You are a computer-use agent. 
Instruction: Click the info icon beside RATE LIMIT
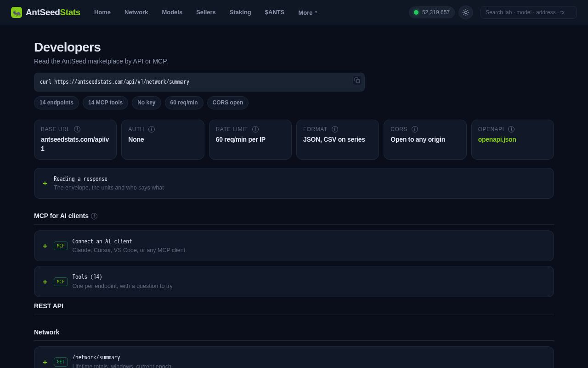click(x=255, y=129)
